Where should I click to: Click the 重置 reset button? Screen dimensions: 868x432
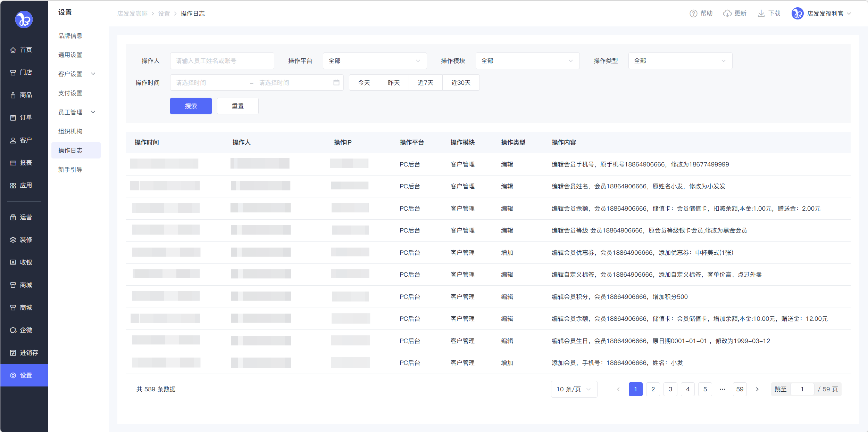[x=237, y=106]
